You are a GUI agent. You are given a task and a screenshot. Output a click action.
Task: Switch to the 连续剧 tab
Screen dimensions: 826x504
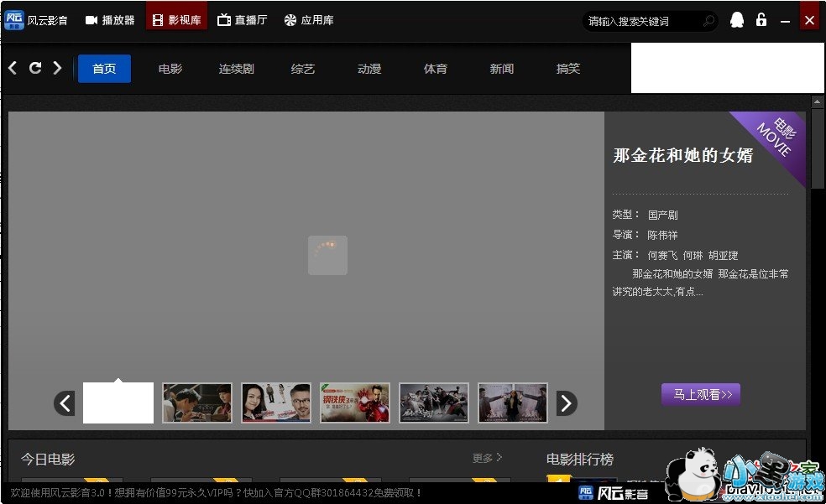coord(236,69)
